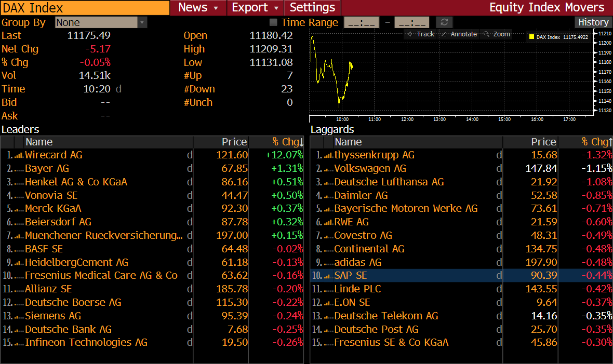The width and height of the screenshot is (613, 364).
Task: Open the Export dropdown menu
Action: coord(255,7)
